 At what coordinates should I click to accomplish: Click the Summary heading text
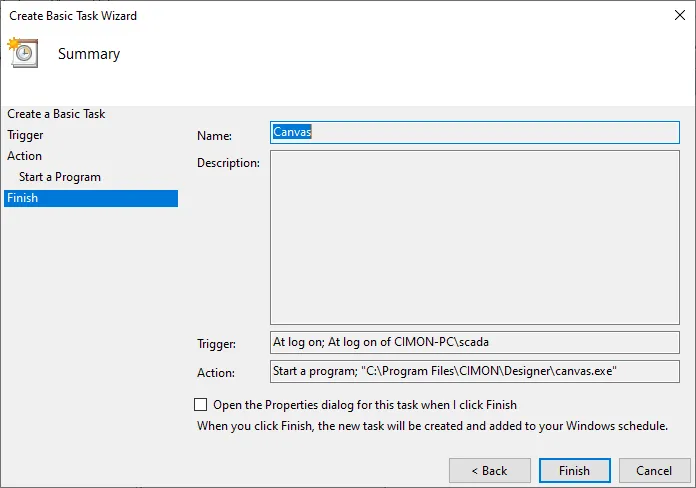(x=89, y=54)
